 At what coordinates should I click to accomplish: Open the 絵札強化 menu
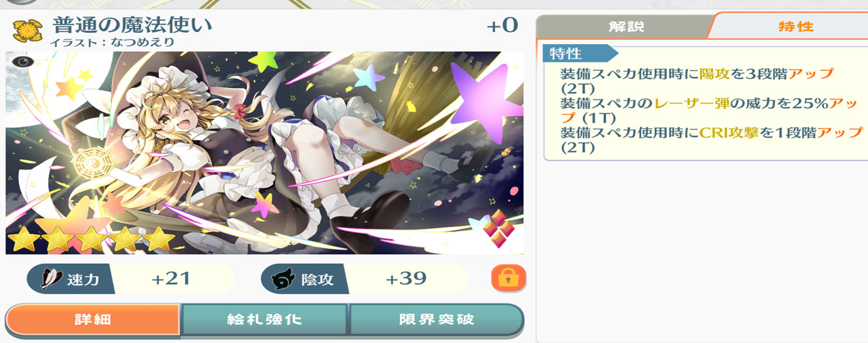pyautogui.click(x=265, y=320)
